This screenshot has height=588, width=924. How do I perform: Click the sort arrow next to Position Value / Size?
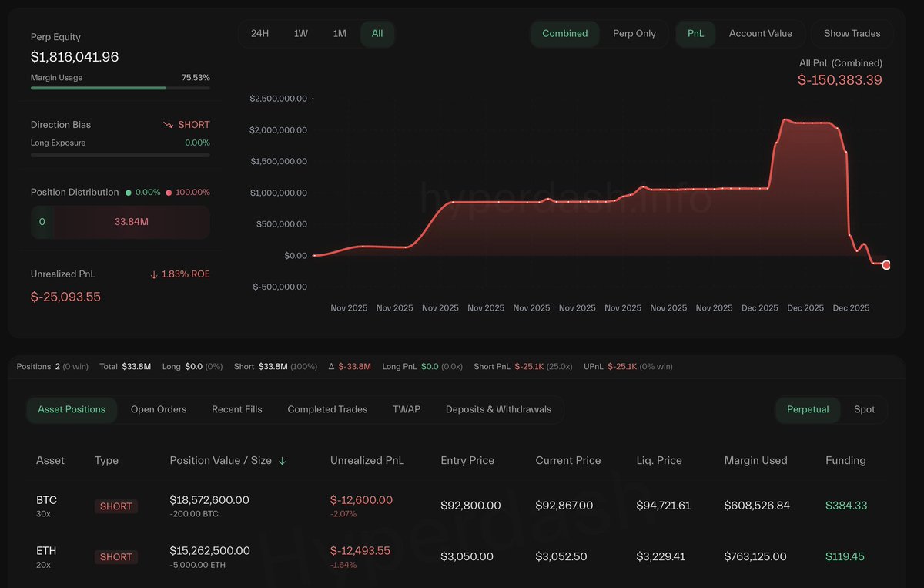282,461
